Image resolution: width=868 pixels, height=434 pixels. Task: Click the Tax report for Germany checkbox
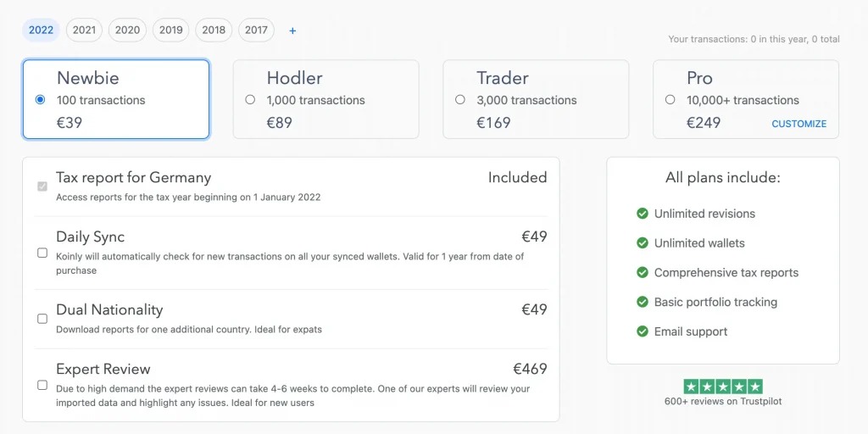click(42, 186)
